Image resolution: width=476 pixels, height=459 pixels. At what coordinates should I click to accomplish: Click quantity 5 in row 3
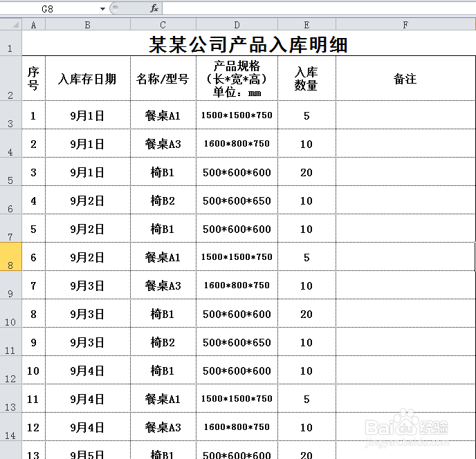pyautogui.click(x=306, y=115)
